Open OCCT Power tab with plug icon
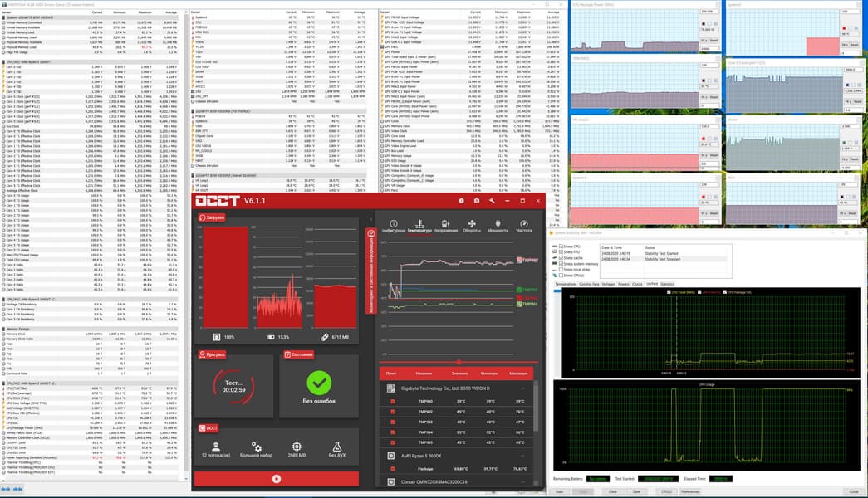 pos(498,226)
